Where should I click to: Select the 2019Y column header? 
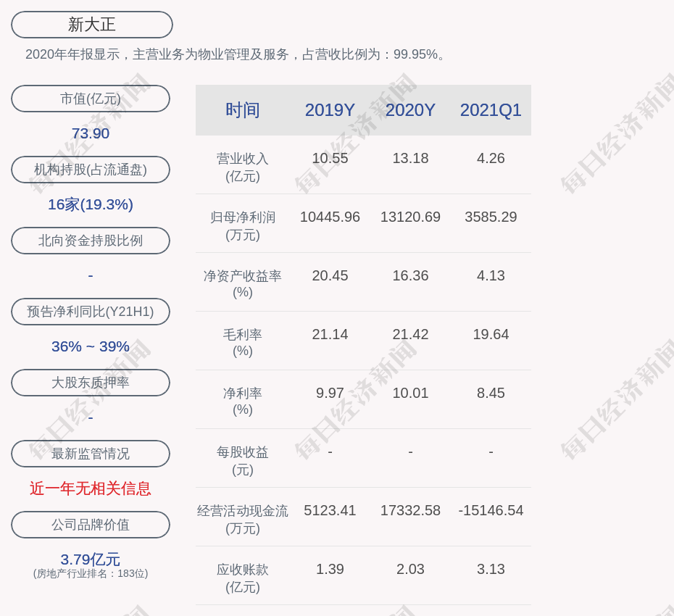tap(330, 110)
